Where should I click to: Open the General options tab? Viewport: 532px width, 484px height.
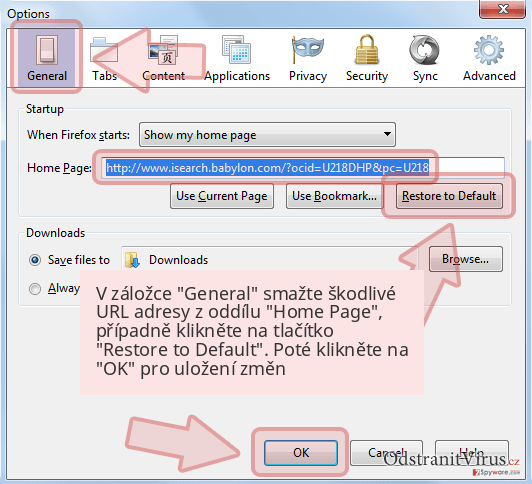pyautogui.click(x=47, y=58)
